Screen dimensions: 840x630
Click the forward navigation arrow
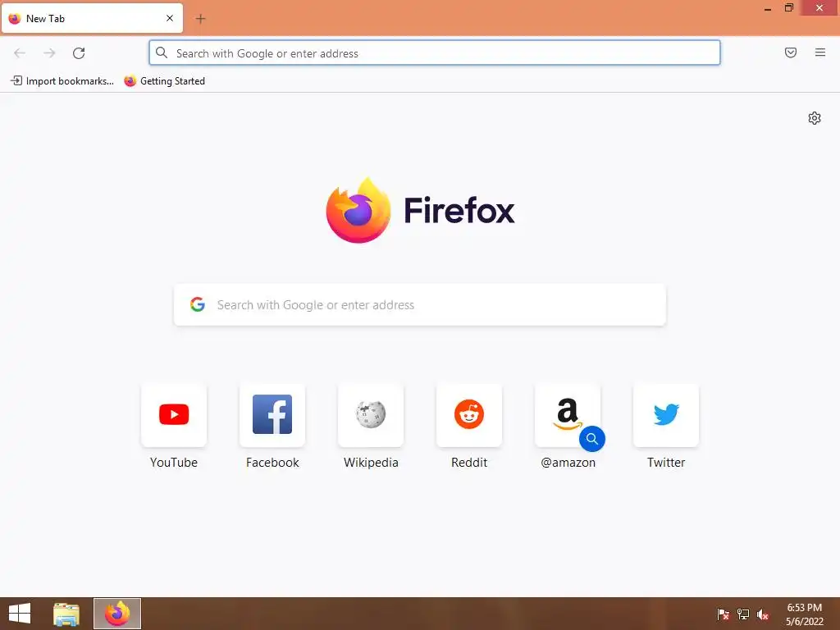click(49, 53)
